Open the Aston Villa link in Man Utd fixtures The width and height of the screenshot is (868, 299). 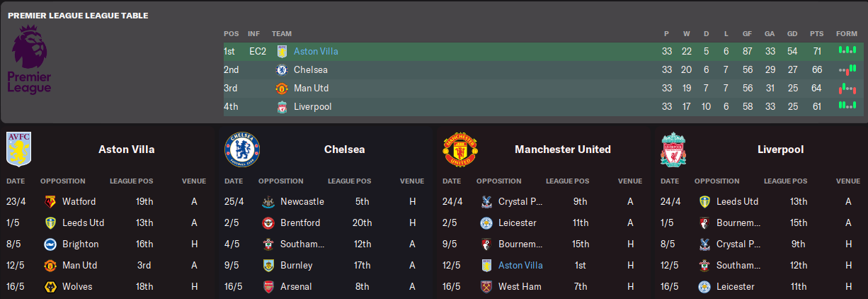click(520, 265)
